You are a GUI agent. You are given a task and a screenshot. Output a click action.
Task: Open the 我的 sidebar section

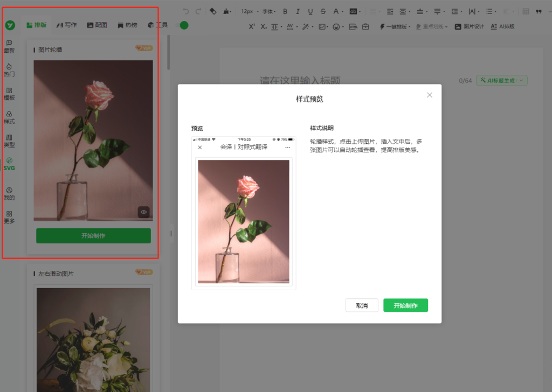click(x=9, y=194)
